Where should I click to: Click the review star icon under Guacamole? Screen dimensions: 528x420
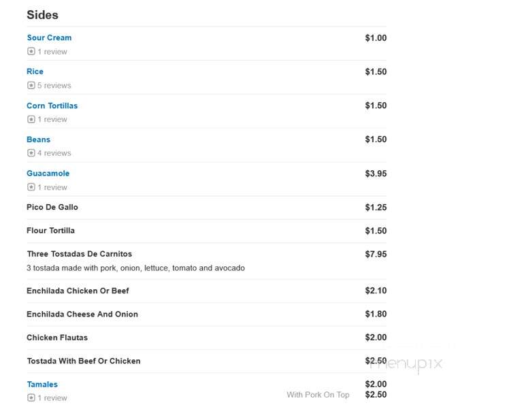coord(31,187)
